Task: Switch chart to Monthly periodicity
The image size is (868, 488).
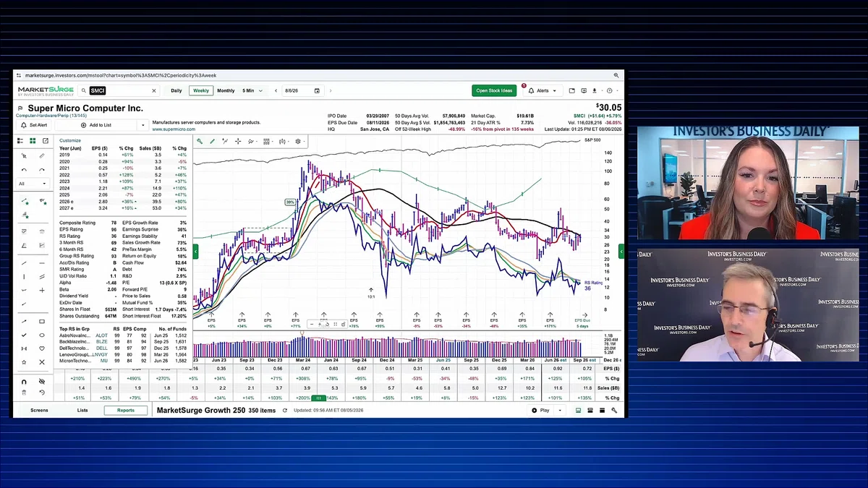Action: [226, 91]
